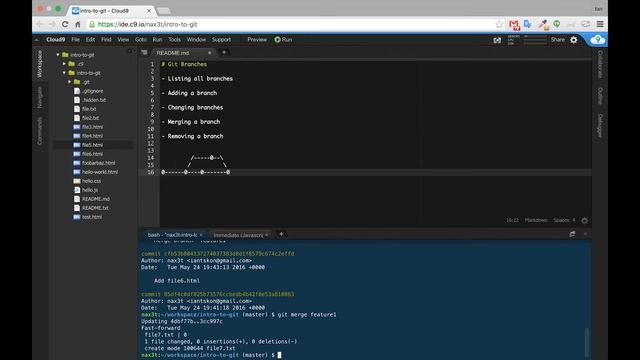Maximize the terminal panel icon
The image size is (640, 360).
(572, 234)
